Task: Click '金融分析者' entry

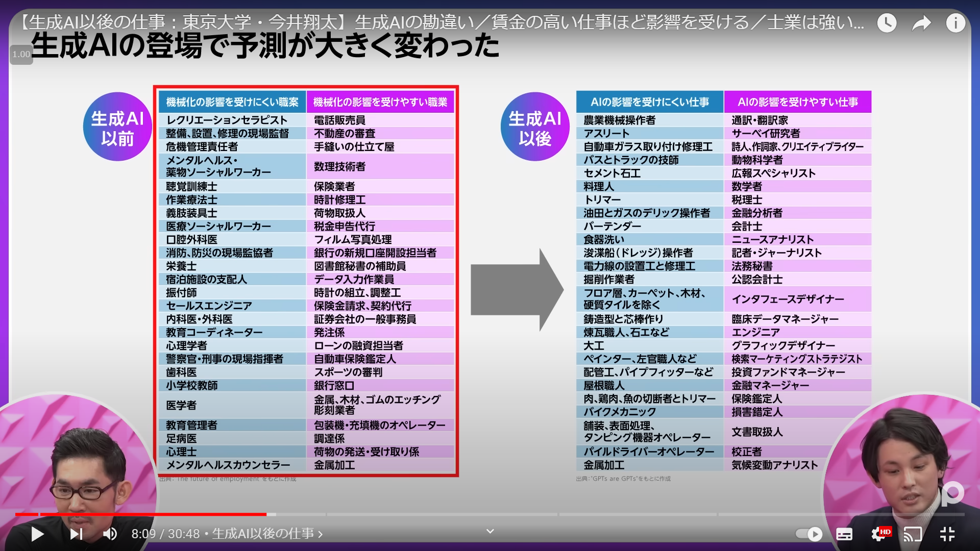Action: pos(757,213)
